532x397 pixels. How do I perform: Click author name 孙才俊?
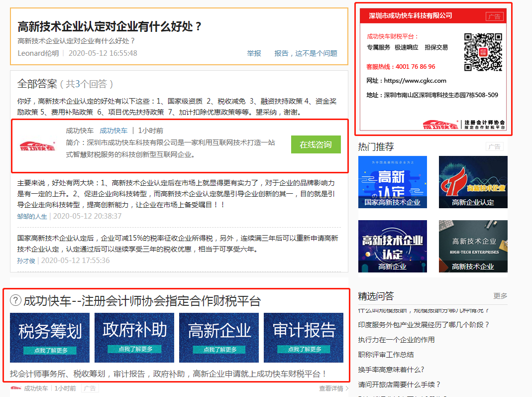pos(26,261)
